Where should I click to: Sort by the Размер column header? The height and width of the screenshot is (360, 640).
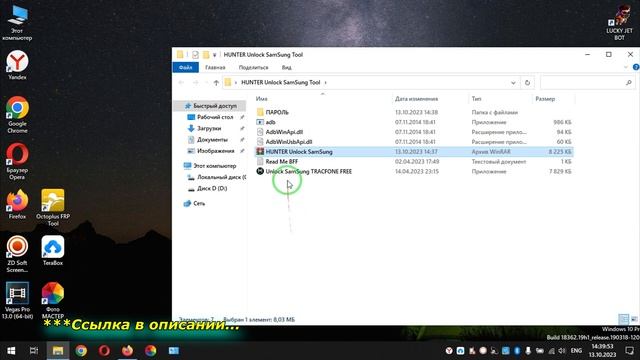[x=545, y=99]
